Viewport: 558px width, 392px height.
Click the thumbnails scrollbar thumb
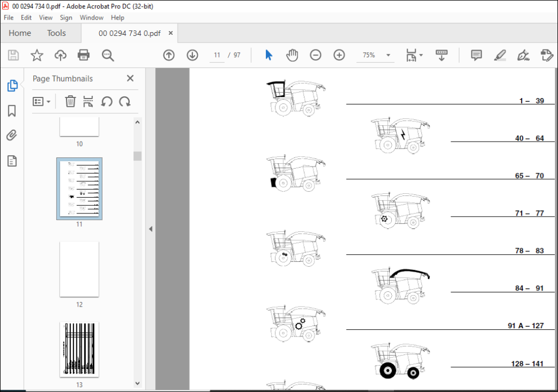point(137,156)
